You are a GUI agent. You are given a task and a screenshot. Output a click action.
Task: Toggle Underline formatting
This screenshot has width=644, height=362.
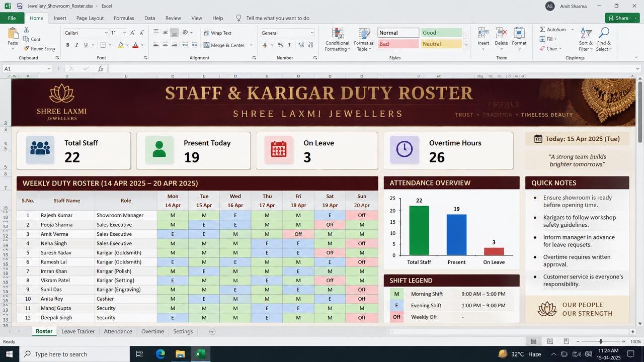86,45
